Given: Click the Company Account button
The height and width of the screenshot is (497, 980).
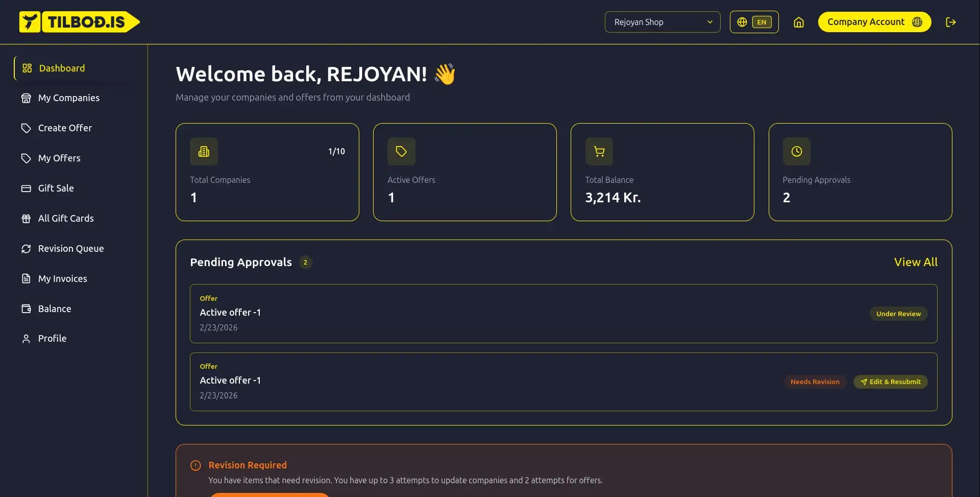Looking at the screenshot, I should (874, 22).
